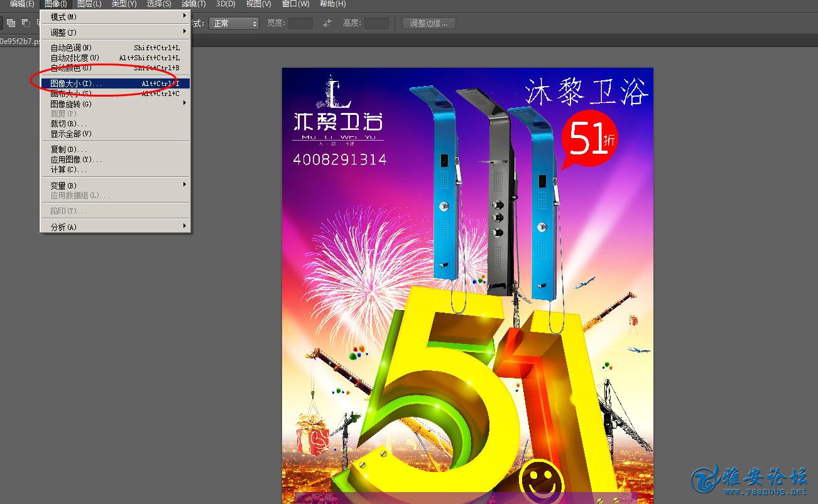Click the 宽度 width input field
This screenshot has width=818, height=504.
click(300, 23)
